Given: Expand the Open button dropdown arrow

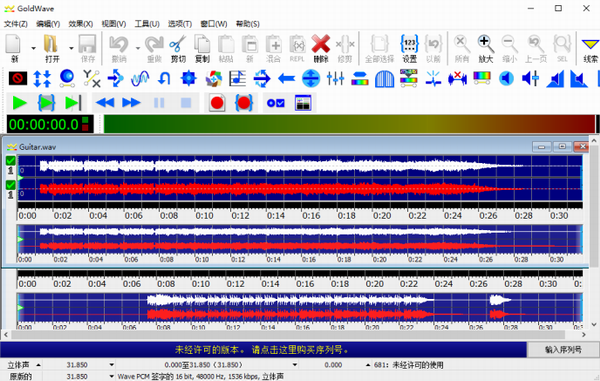Looking at the screenshot, I should 71,48.
